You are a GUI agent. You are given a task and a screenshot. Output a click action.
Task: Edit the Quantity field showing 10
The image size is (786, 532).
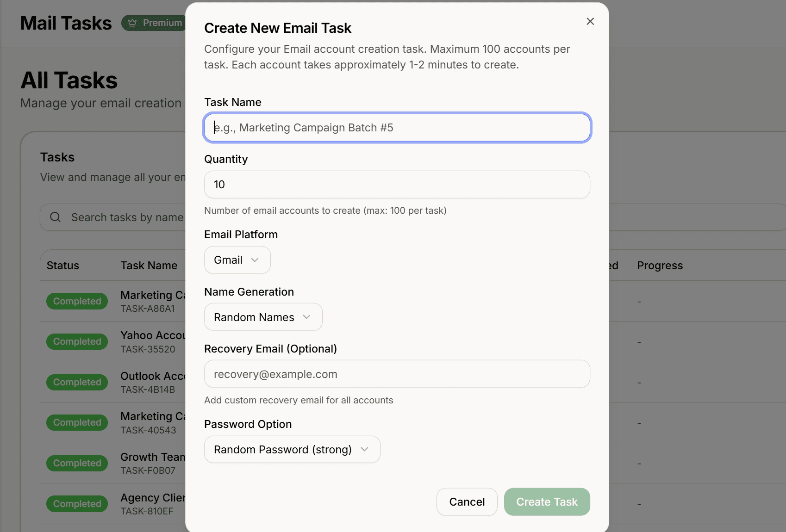397,185
